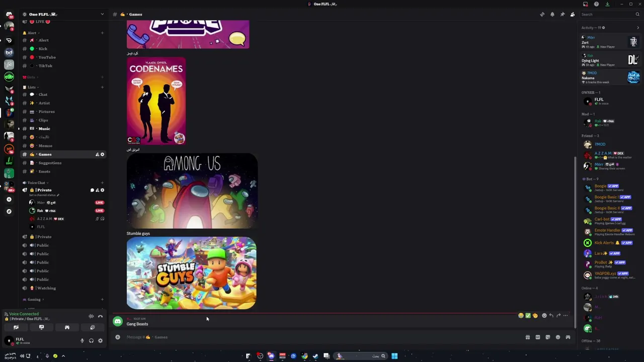Expand the Gaming category
The height and width of the screenshot is (362, 644).
33,299
